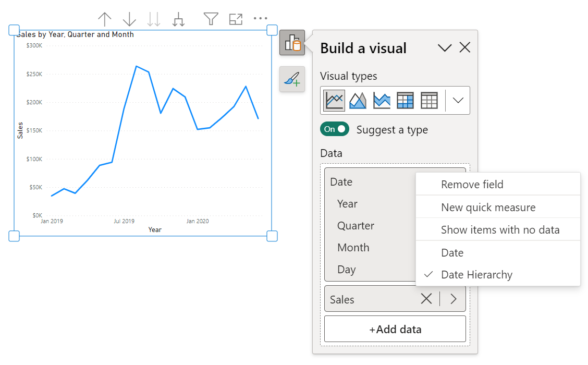Open the filter funnel icon on visual
This screenshot has width=588, height=365.
[211, 19]
